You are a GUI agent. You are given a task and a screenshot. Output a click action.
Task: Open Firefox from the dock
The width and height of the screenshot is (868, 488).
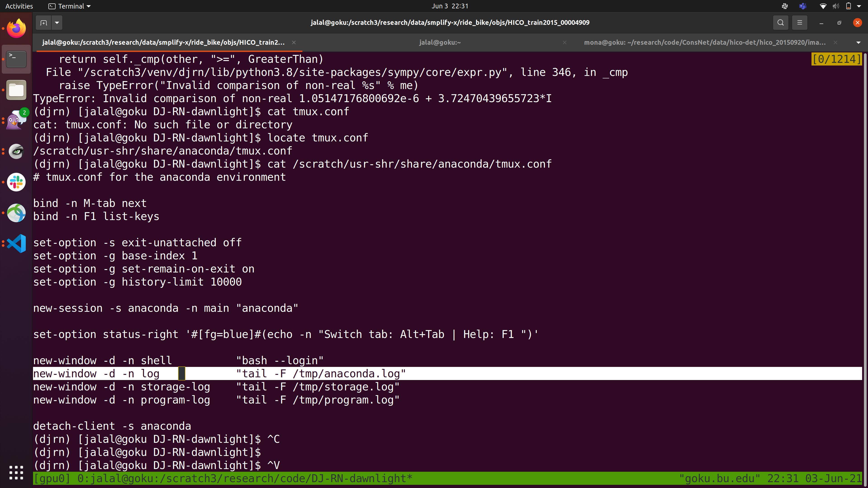[x=16, y=29]
